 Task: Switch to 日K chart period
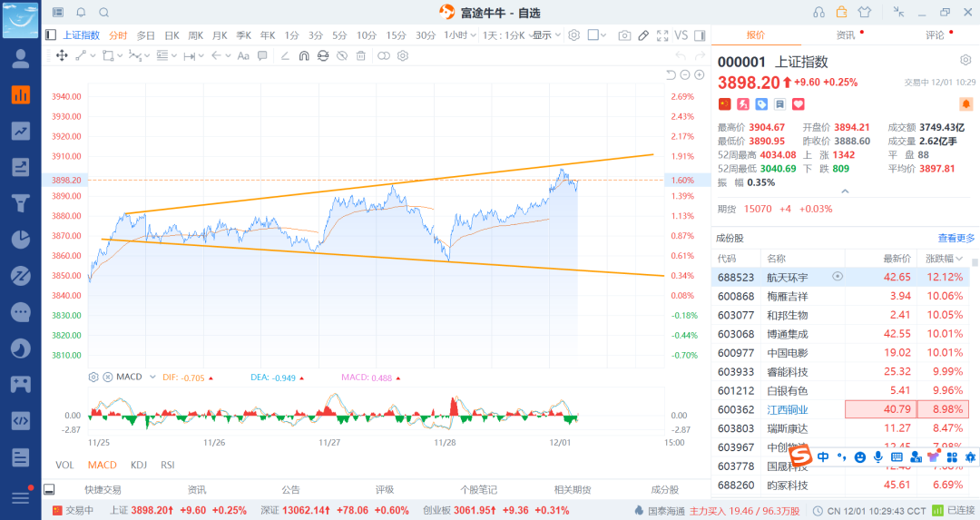[x=171, y=35]
